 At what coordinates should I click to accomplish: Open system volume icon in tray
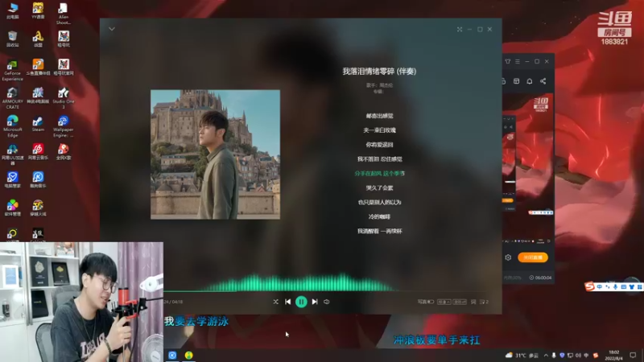578,356
